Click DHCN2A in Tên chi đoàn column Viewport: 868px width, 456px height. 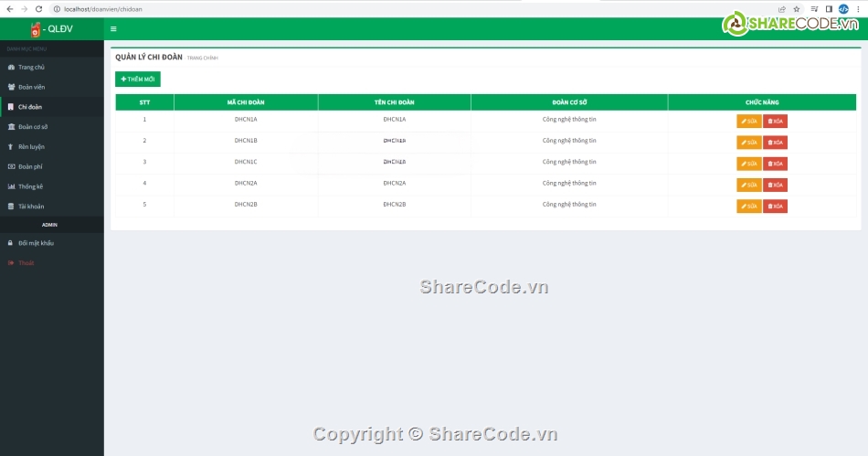pyautogui.click(x=395, y=183)
